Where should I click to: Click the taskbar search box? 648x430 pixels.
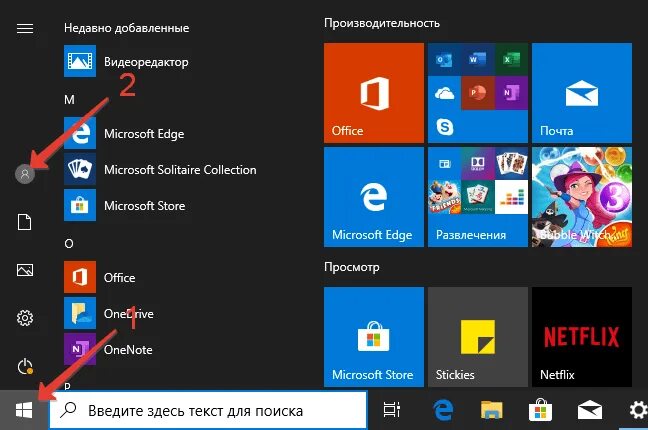coord(208,411)
